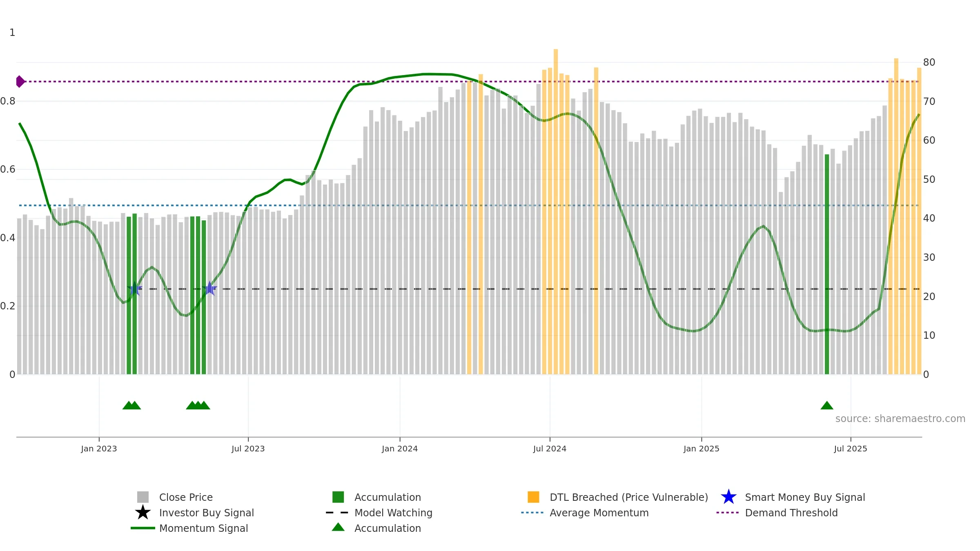Toggle the 'Model Watching' legend label
Image resolution: width=980 pixels, height=551 pixels.
pos(393,513)
